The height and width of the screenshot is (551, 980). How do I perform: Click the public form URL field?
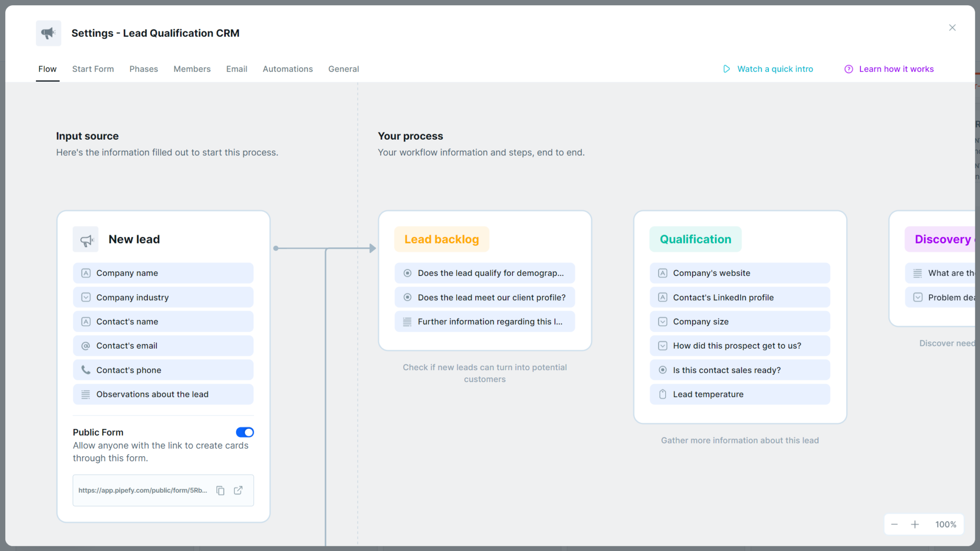coord(144,490)
